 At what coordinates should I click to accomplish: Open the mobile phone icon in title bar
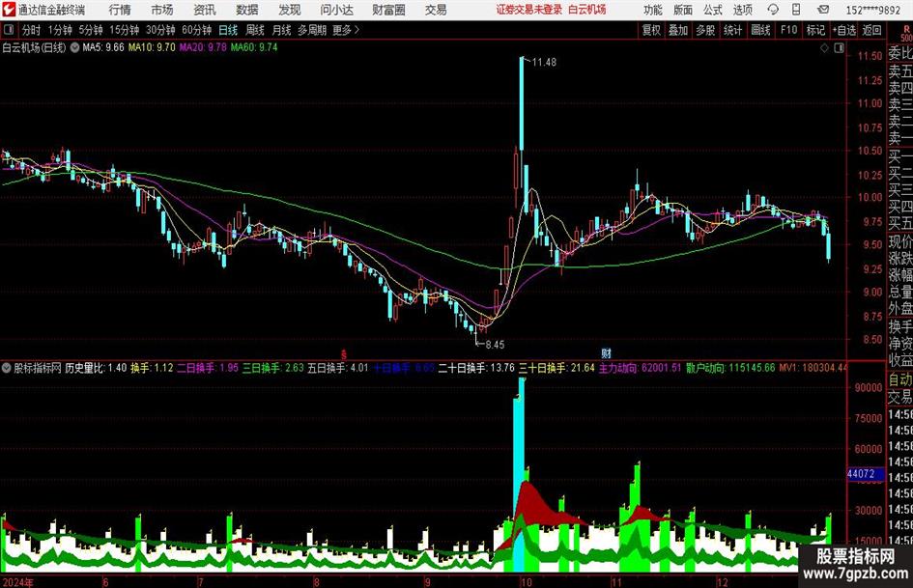click(x=796, y=10)
